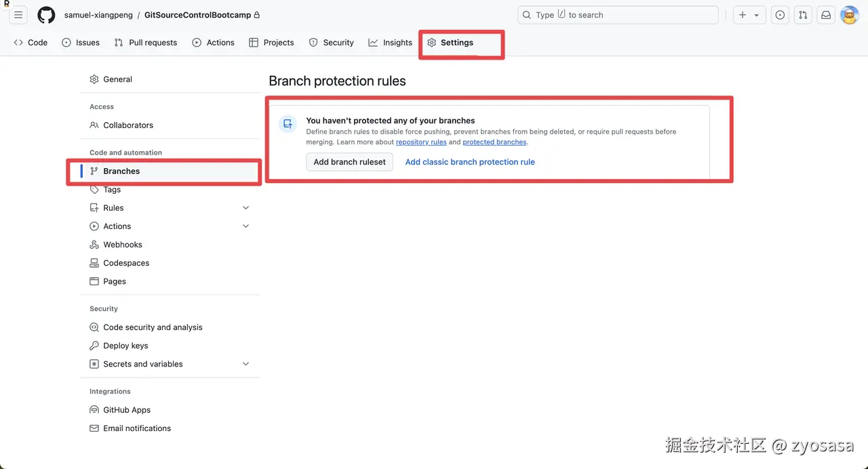Open the notifications inbox icon

point(826,15)
